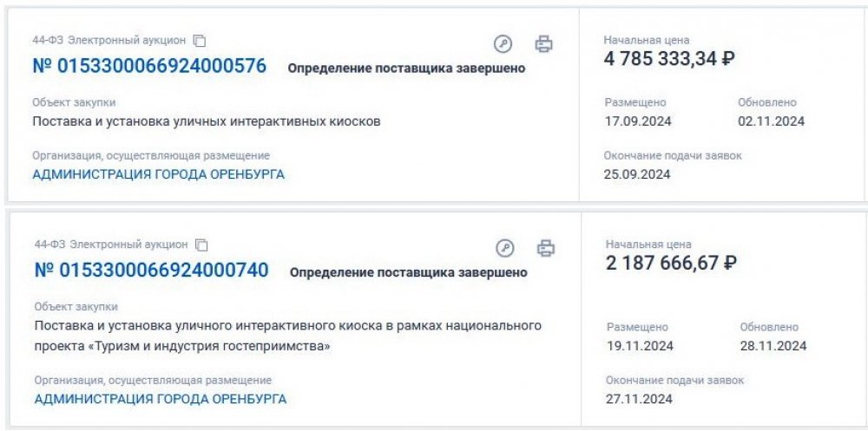Open procurement № 0153300066924000576

[x=149, y=67]
